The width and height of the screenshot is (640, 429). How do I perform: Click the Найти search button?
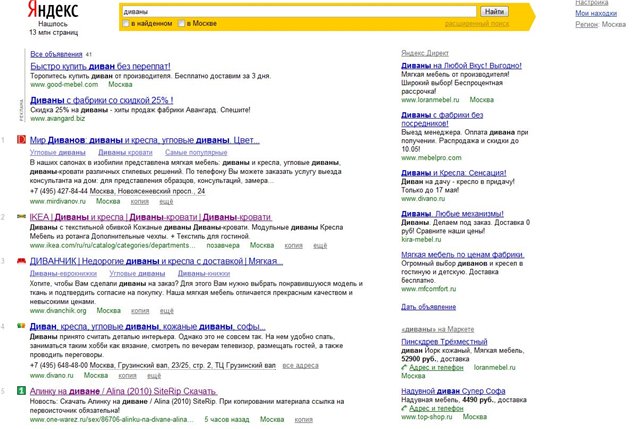(x=494, y=11)
